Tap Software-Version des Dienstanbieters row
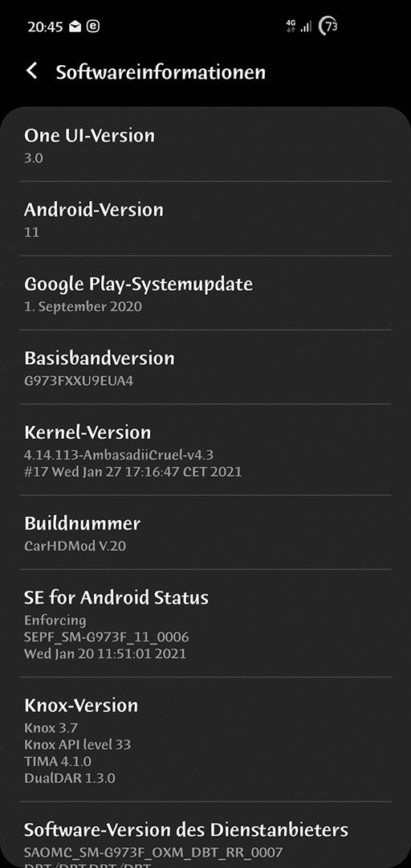The height and width of the screenshot is (868, 411). [x=205, y=835]
